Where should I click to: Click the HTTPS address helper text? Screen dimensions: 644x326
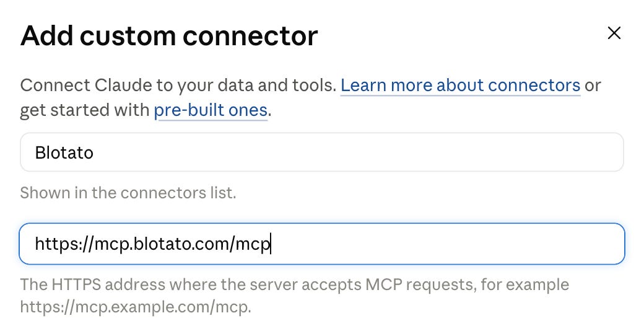[295, 295]
